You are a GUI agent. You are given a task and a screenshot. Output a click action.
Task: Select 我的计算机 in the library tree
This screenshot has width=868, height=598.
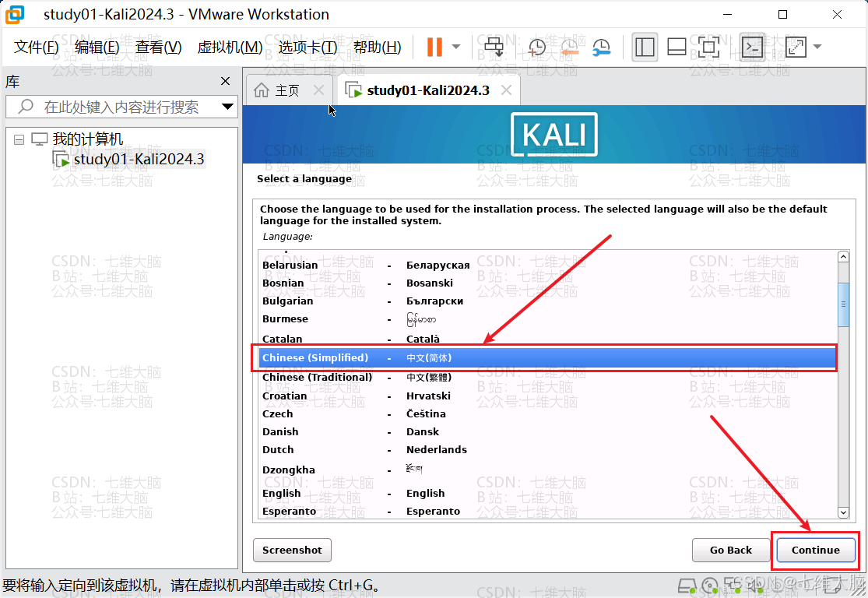point(87,139)
